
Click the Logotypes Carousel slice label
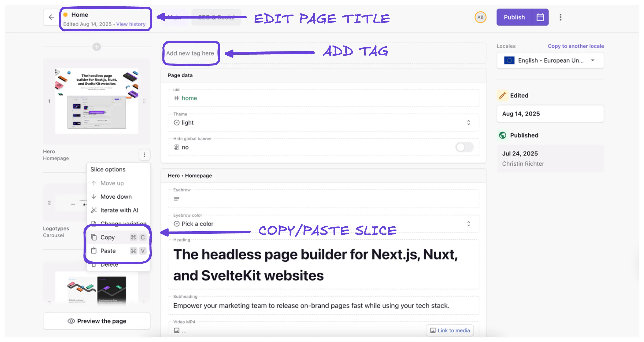pos(56,232)
